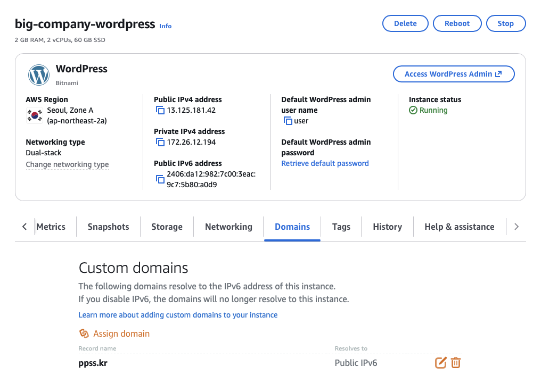The height and width of the screenshot is (392, 533).
Task: Go to the History tab
Action: (387, 227)
